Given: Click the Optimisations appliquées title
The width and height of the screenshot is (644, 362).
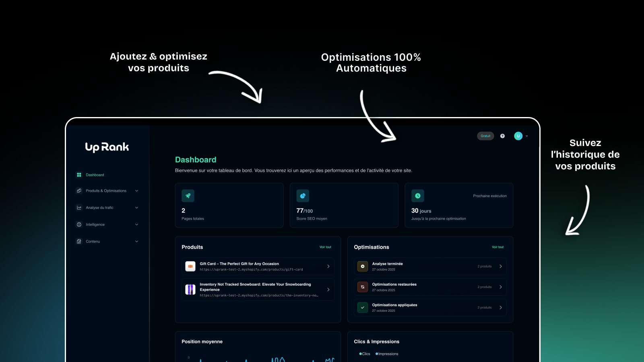Looking at the screenshot, I should [x=394, y=305].
